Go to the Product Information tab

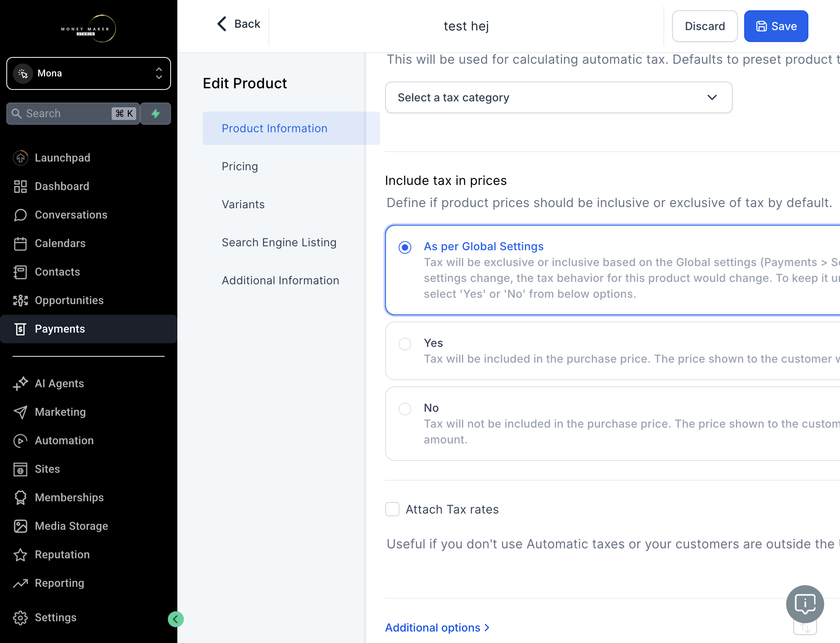291,128
